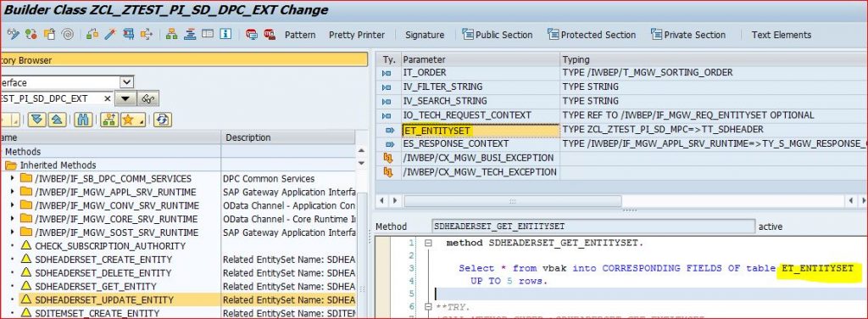Click the Test/Execute toolbar icon
This screenshot has height=319, width=868.
click(x=129, y=34)
